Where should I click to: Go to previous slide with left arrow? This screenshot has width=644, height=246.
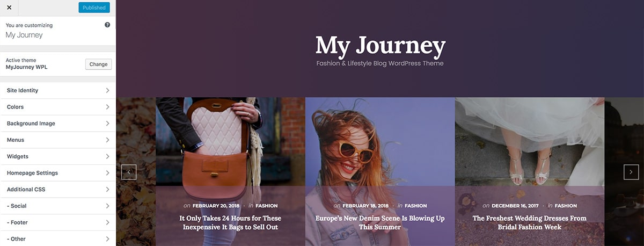(x=129, y=172)
